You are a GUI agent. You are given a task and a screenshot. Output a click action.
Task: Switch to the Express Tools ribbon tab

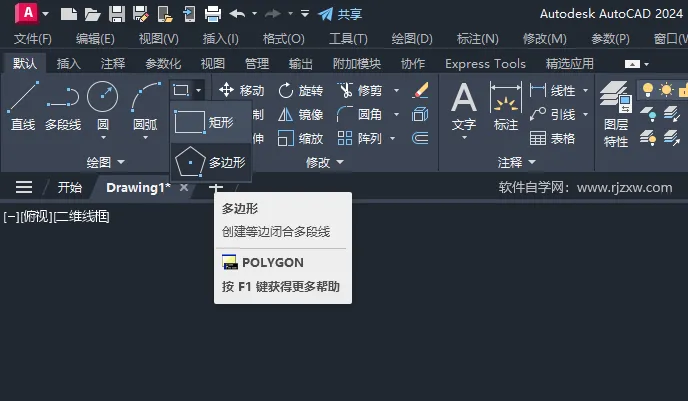point(485,64)
